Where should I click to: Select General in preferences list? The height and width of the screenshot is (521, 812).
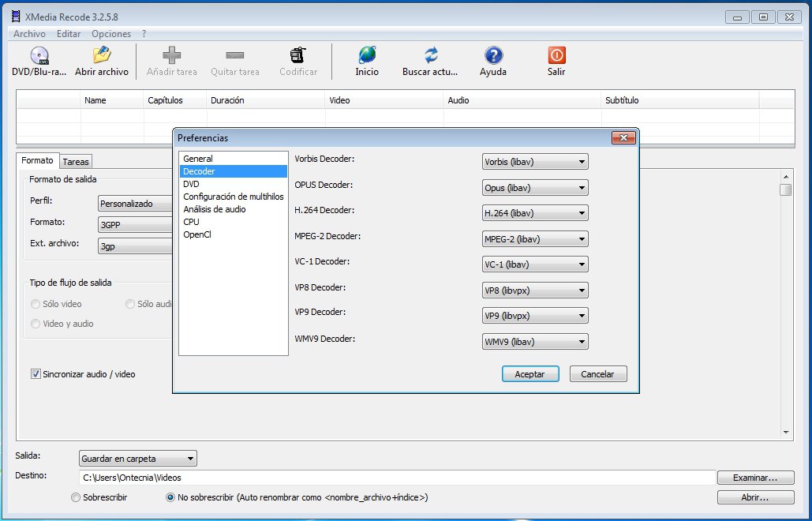(x=233, y=159)
